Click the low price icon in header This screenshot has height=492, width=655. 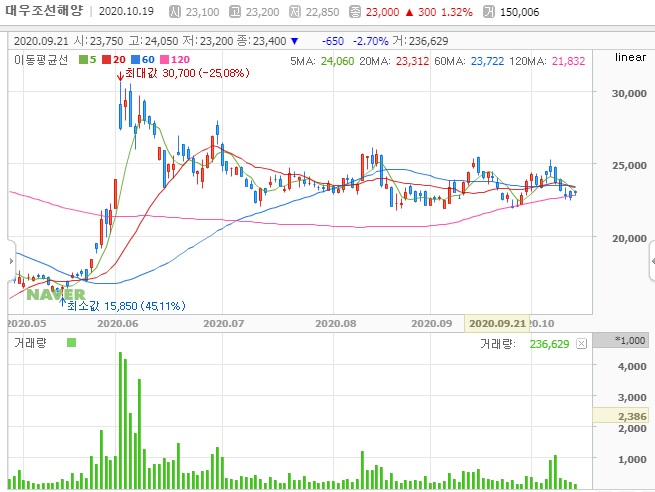click(x=295, y=12)
